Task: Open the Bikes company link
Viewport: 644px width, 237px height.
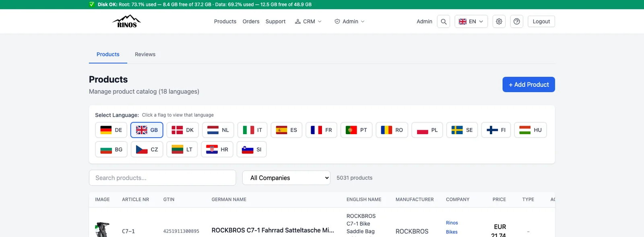Action: coord(452,232)
